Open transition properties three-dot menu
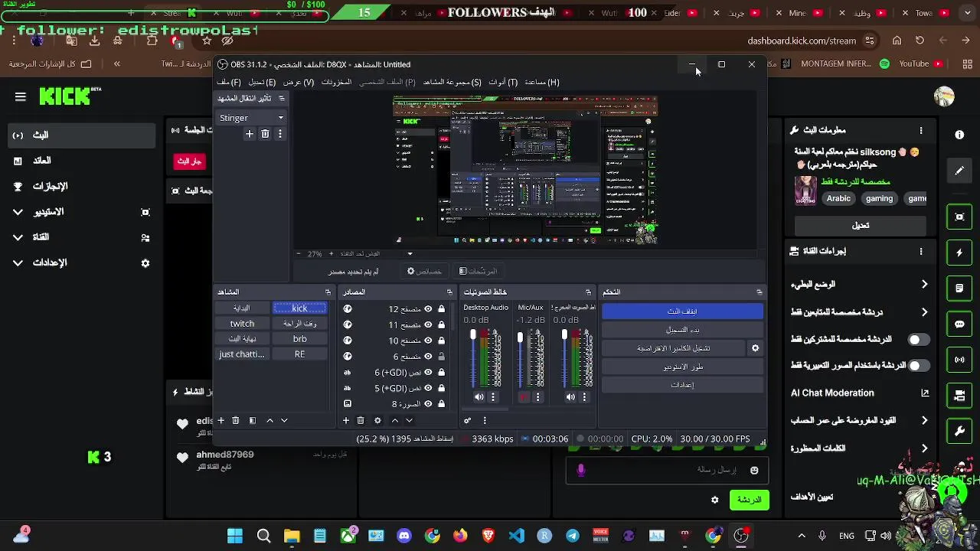Image resolution: width=980 pixels, height=551 pixels. 280,134
